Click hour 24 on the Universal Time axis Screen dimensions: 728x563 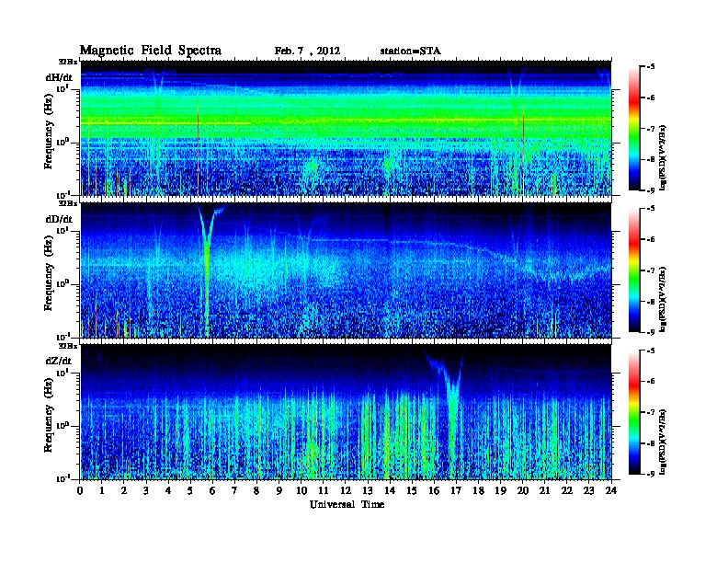tap(611, 490)
